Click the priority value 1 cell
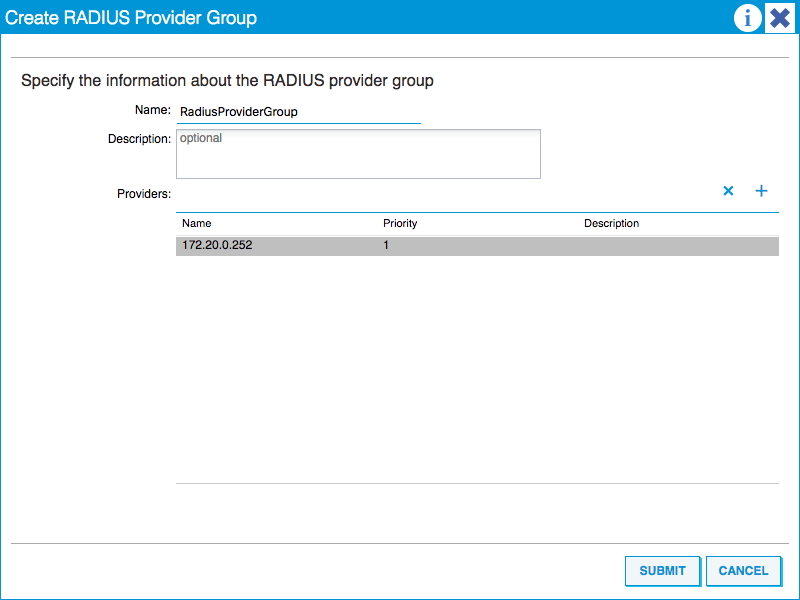Image resolution: width=800 pixels, height=600 pixels. [x=386, y=245]
